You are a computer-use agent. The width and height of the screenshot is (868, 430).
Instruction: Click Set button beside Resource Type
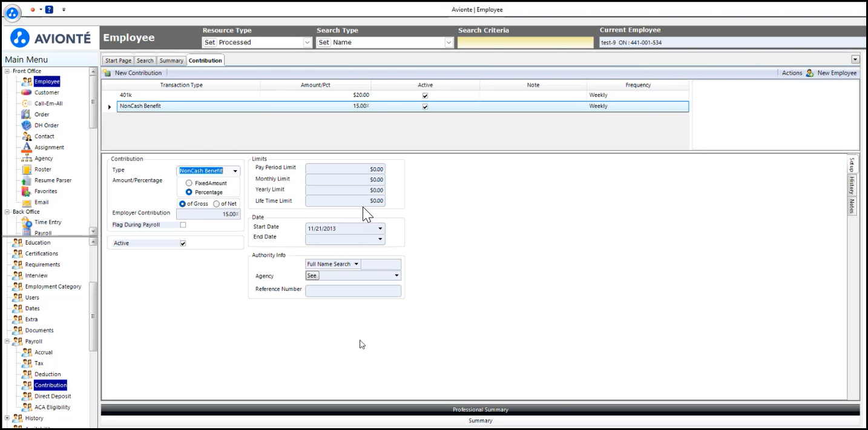click(209, 42)
